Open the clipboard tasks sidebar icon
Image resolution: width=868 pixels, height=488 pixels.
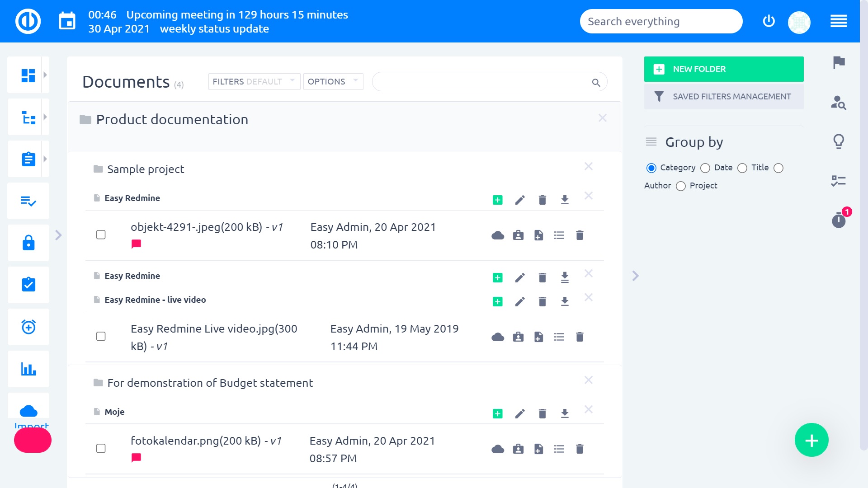pos(28,159)
